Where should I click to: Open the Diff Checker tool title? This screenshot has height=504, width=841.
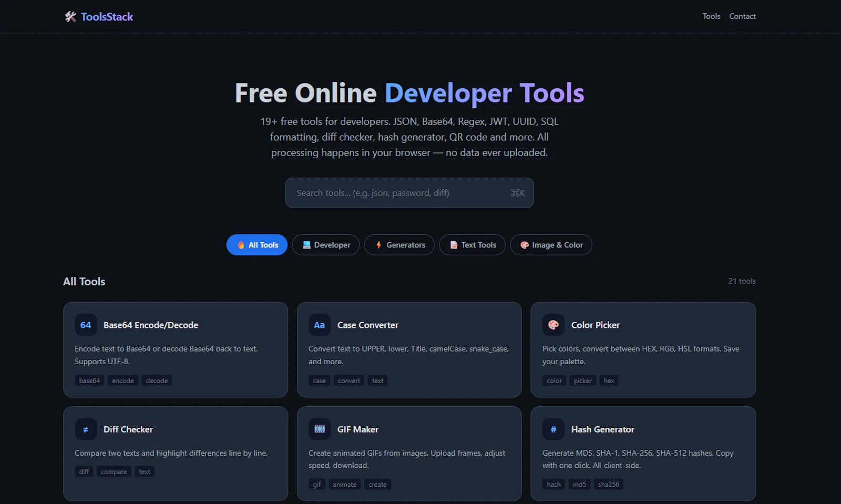coord(128,429)
